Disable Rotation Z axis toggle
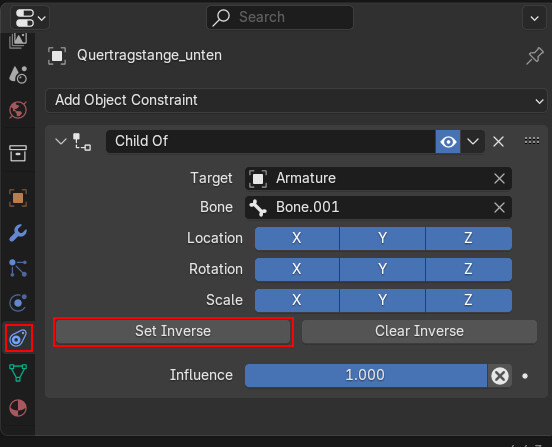Image resolution: width=552 pixels, height=447 pixels. (469, 269)
